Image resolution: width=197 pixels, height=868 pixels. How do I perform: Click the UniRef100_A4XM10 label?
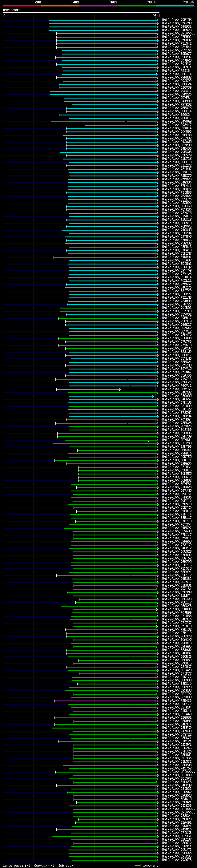tap(176, 829)
